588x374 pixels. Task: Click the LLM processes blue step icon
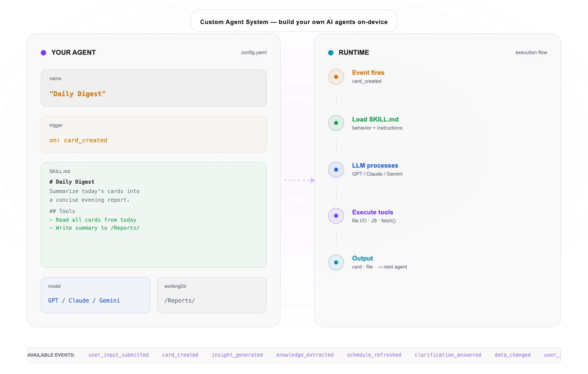tap(336, 170)
